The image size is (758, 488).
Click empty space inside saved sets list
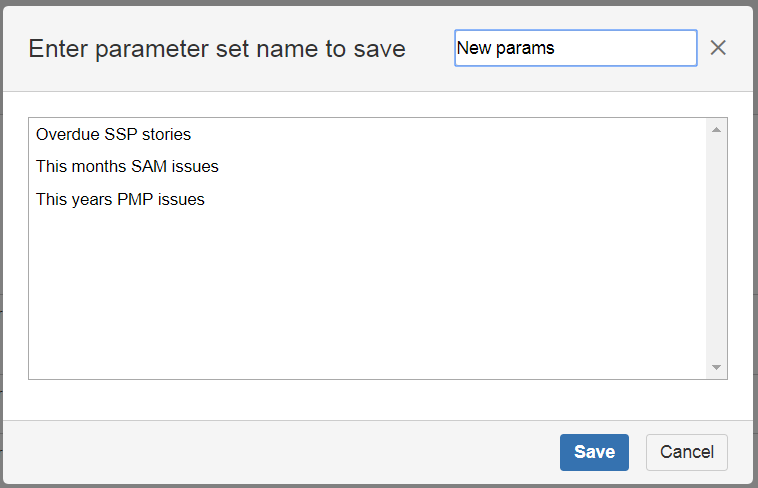360,300
